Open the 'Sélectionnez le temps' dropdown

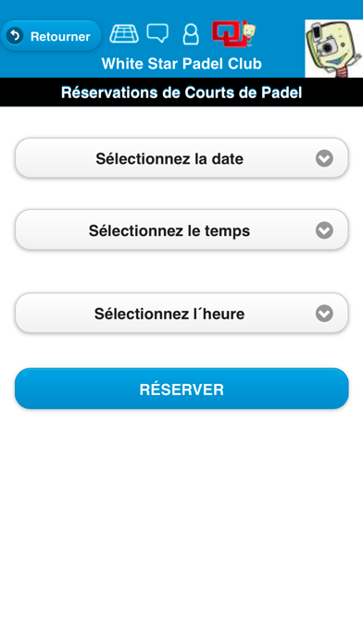click(181, 230)
